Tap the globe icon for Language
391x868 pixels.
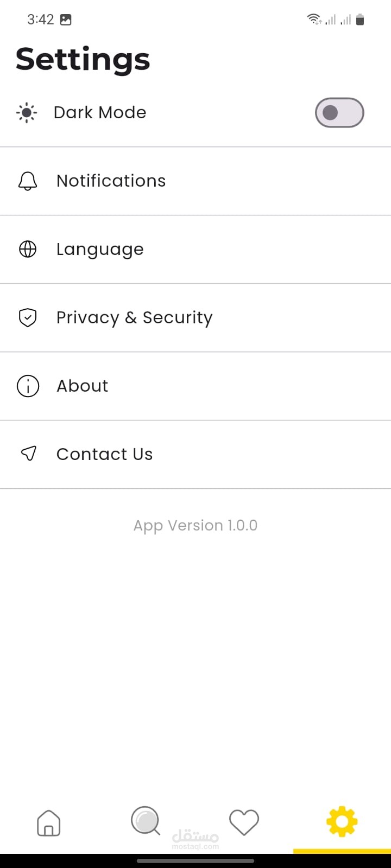28,249
